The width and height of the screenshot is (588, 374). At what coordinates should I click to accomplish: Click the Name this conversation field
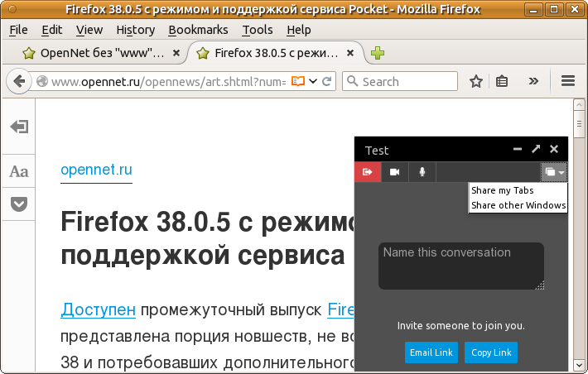click(461, 266)
